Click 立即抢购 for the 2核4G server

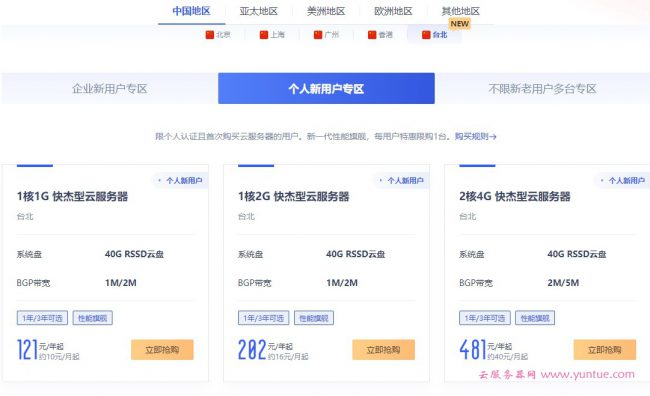point(605,350)
